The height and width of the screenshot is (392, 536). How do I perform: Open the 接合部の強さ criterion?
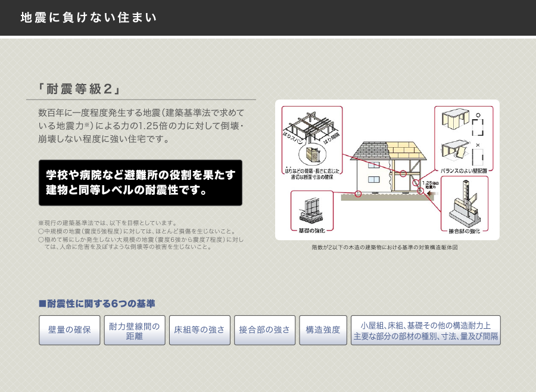click(264, 330)
